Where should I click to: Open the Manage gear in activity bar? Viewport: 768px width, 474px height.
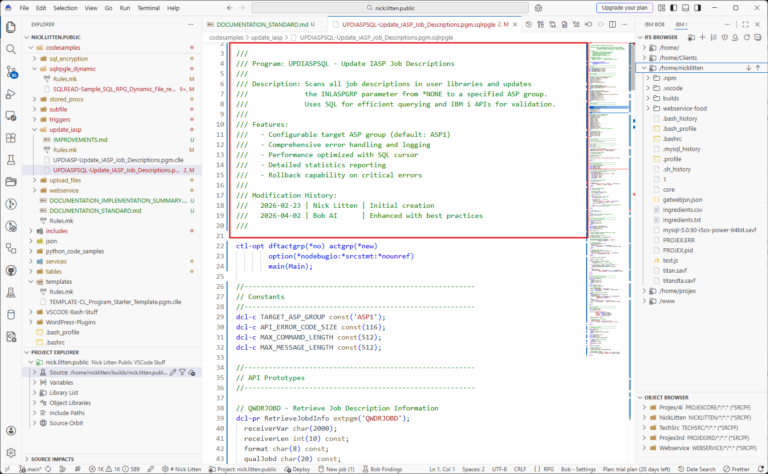tap(11, 453)
